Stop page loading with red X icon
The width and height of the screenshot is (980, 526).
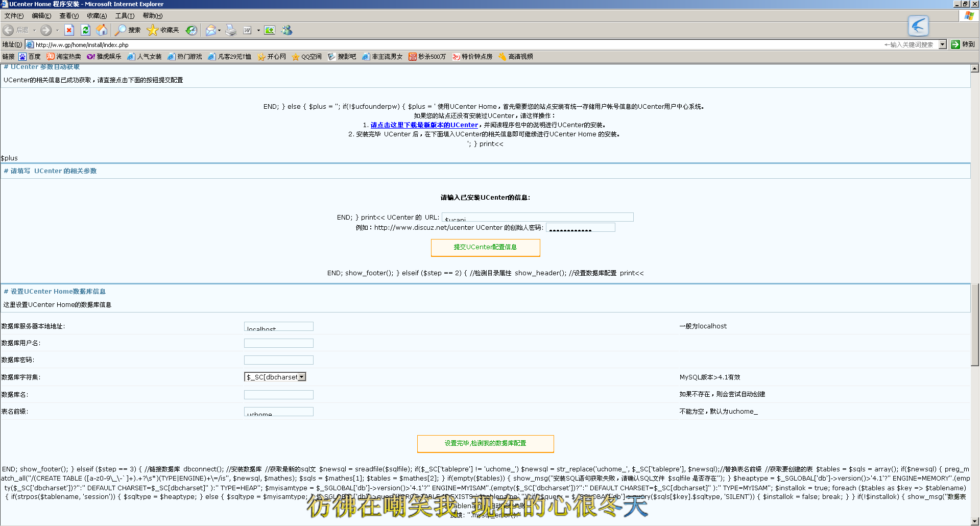[x=69, y=30]
